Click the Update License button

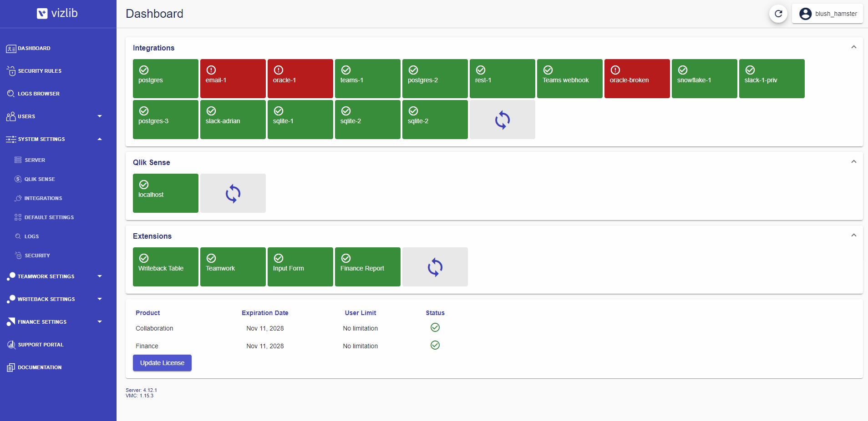tap(162, 363)
